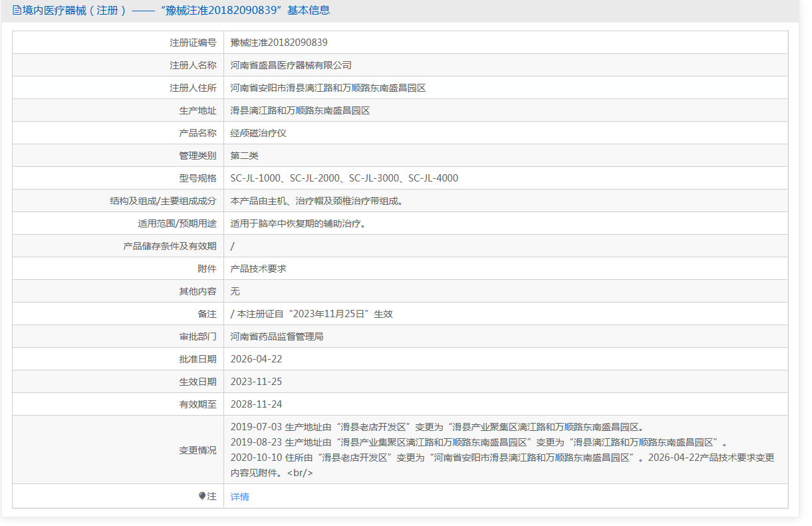Select the 2019-08-23 change record line

479,442
